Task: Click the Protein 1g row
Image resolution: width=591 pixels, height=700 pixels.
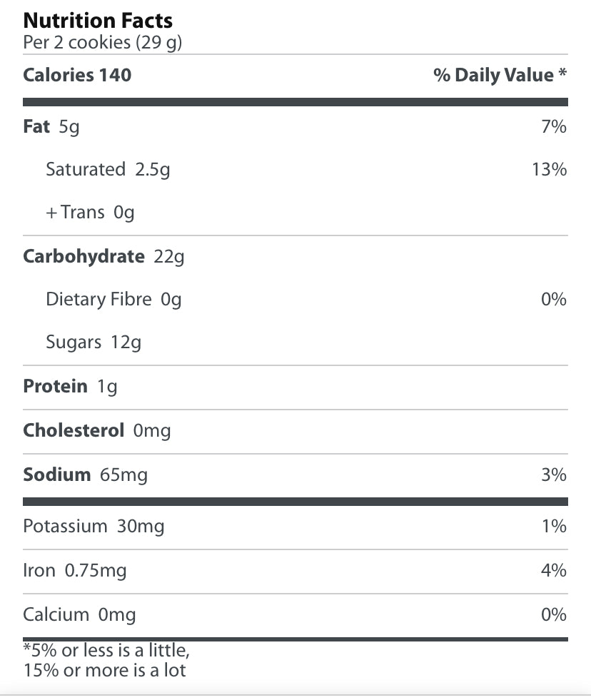Action: (x=70, y=387)
